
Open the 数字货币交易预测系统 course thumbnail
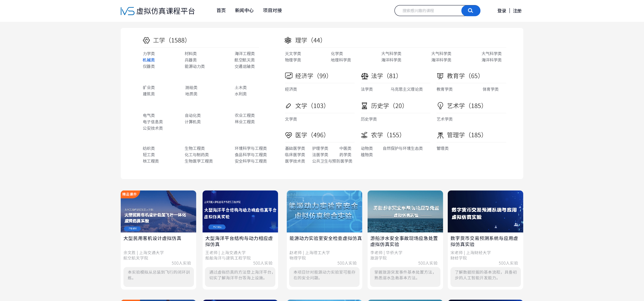pyautogui.click(x=485, y=211)
